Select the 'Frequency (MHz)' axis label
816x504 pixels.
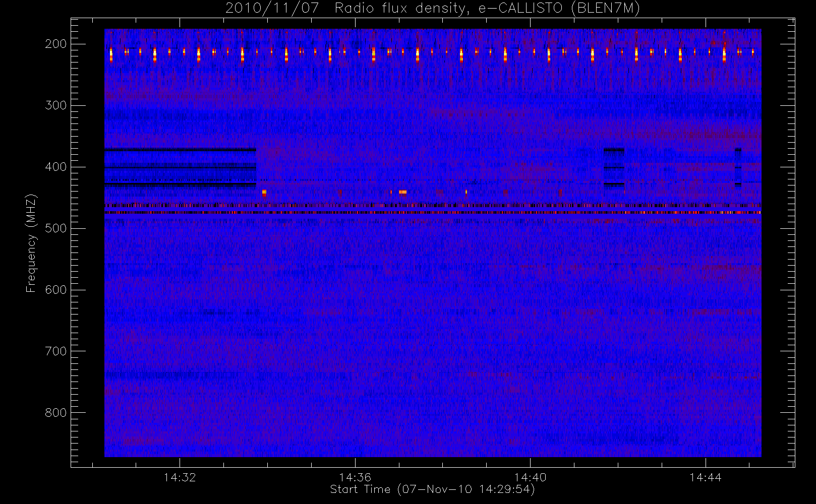[31, 243]
